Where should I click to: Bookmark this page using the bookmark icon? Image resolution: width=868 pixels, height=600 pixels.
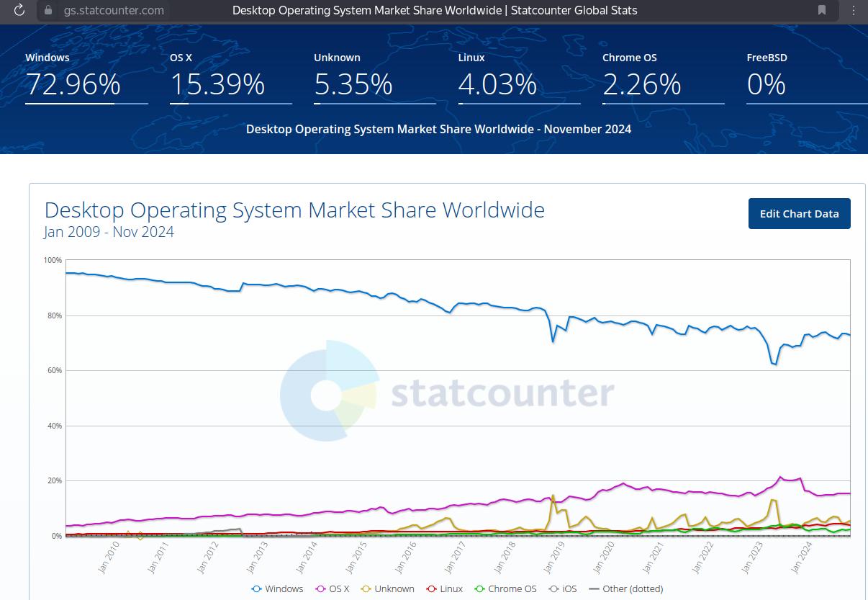tap(822, 10)
